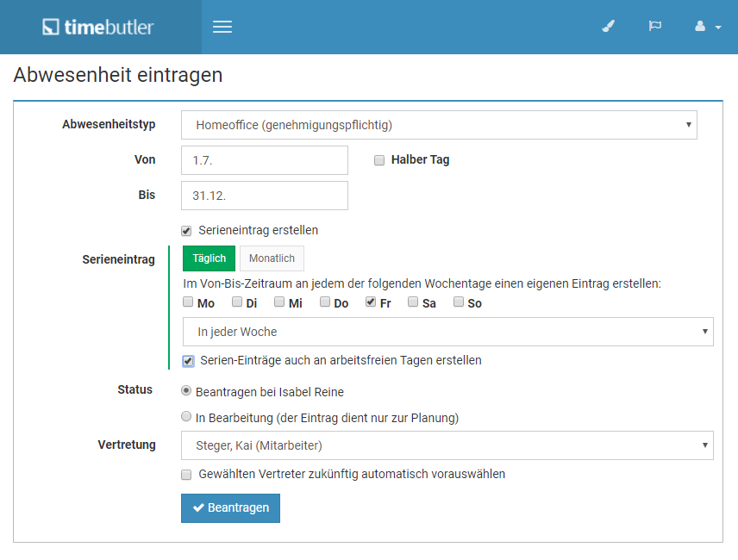The image size is (738, 560).
Task: Click the Von date field
Action: 265,160
